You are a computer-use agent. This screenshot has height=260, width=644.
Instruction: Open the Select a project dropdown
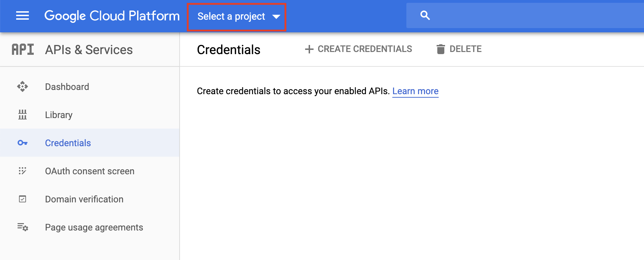point(231,17)
